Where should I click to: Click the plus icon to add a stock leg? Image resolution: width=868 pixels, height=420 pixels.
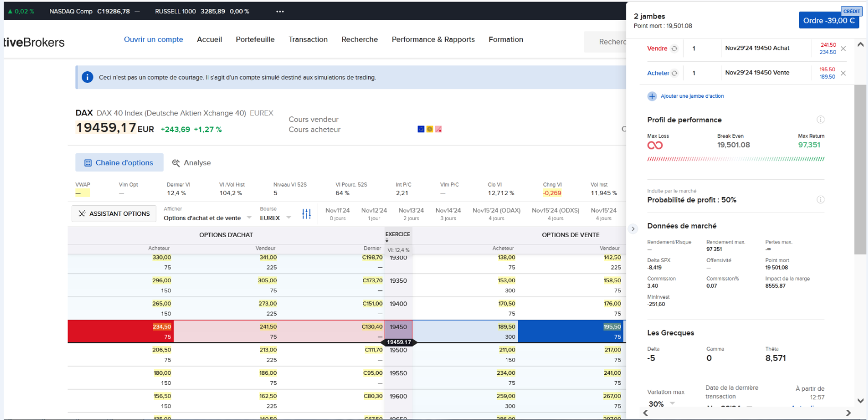click(x=652, y=96)
